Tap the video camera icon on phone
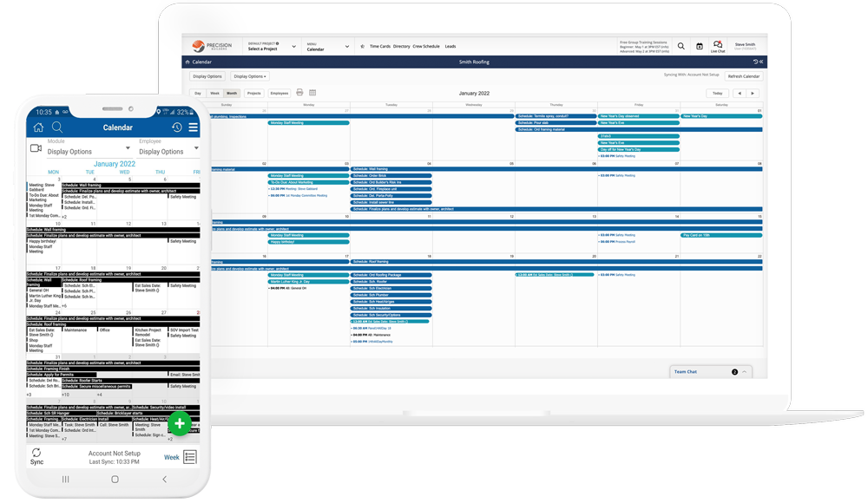The height and width of the screenshot is (503, 868). coord(36,148)
